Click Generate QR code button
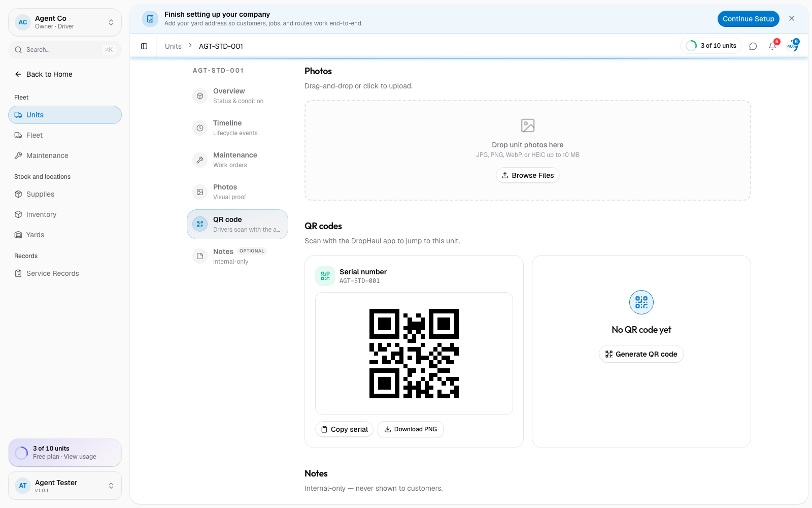Viewport: 812px width, 508px height. pos(641,354)
